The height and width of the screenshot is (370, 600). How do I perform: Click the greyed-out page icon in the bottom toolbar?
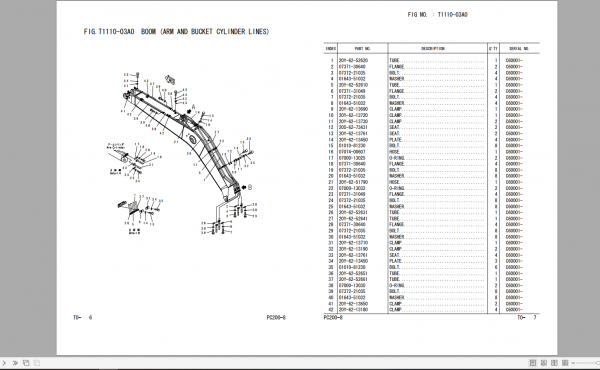(x=37, y=363)
